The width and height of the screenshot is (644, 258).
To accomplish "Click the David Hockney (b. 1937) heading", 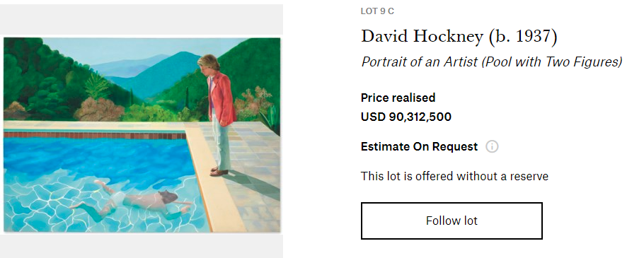I will pyautogui.click(x=459, y=37).
